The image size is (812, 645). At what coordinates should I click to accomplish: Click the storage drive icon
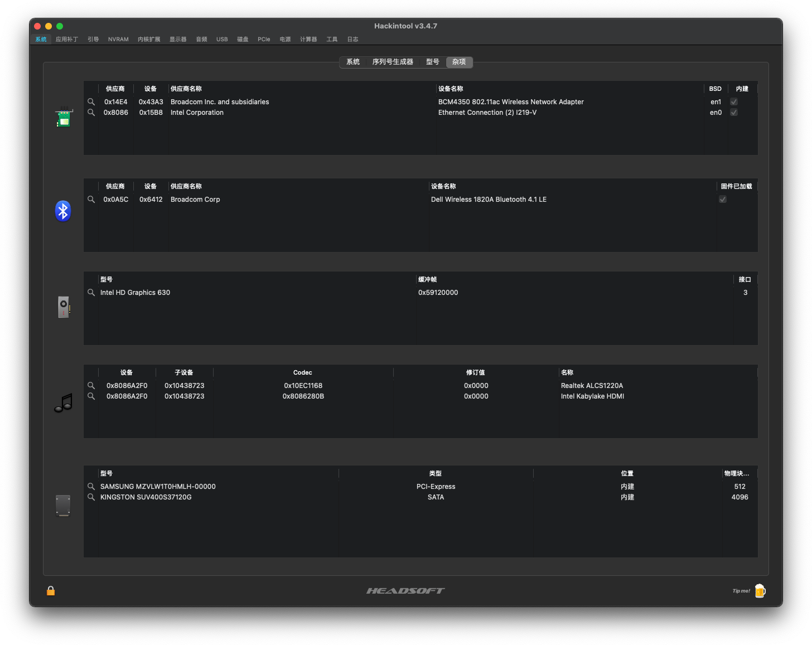[63, 506]
